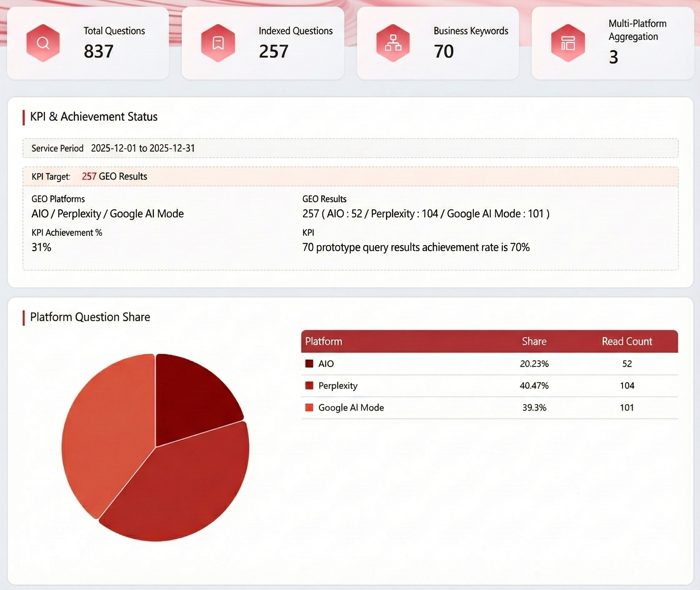Click the Business Keywords hierarchy hexagon icon
The width and height of the screenshot is (700, 590).
[x=393, y=43]
